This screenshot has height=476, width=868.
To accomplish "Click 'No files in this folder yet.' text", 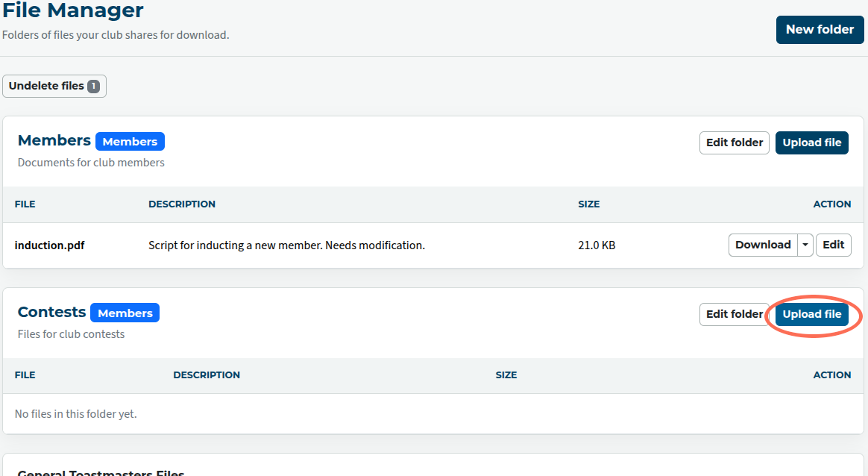I will click(x=76, y=414).
